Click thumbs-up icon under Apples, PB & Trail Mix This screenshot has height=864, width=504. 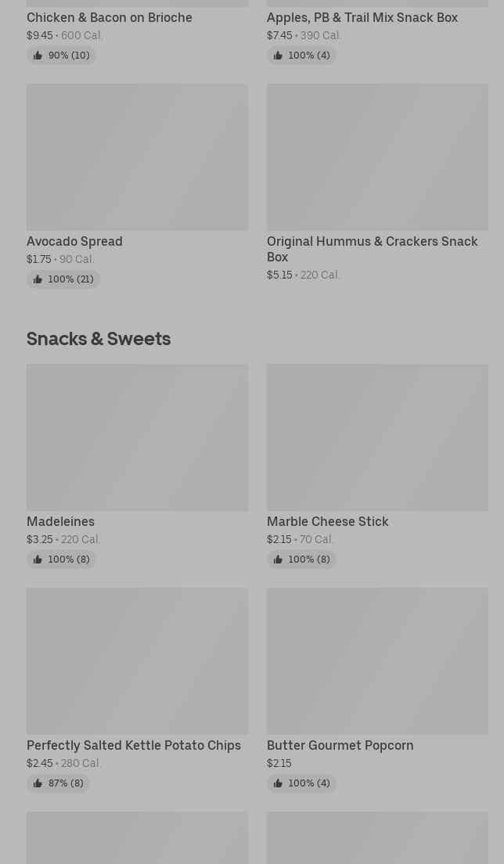(278, 56)
